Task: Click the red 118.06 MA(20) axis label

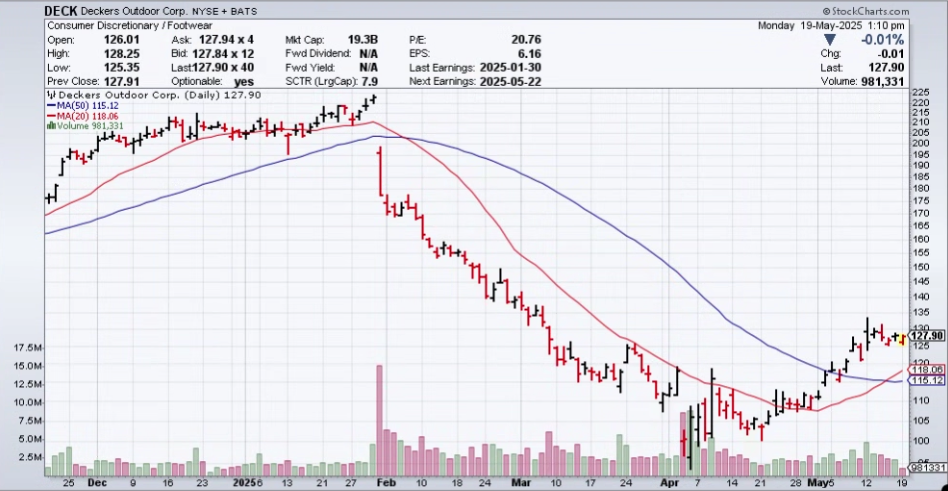Action: point(926,369)
